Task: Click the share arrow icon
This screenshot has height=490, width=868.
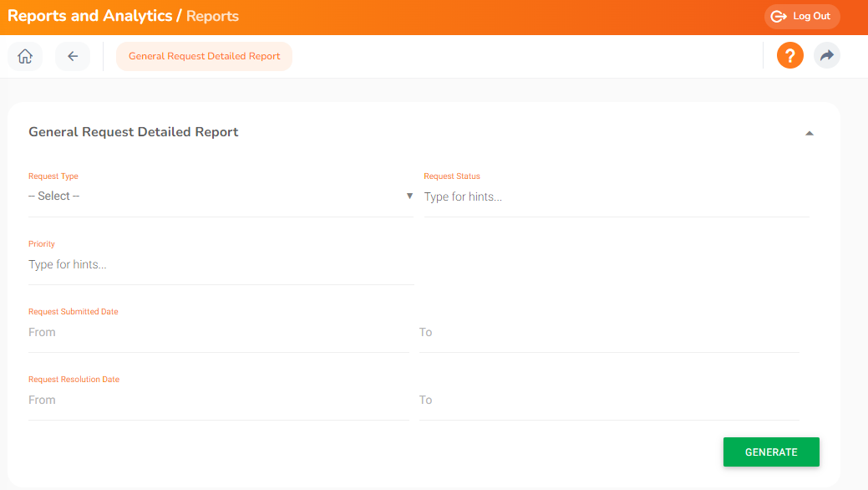Action: tap(826, 56)
